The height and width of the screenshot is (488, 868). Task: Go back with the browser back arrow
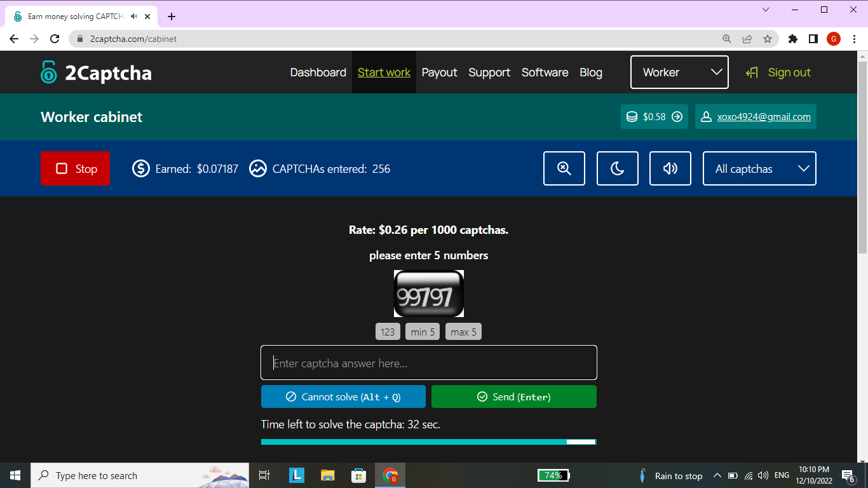[x=14, y=39]
